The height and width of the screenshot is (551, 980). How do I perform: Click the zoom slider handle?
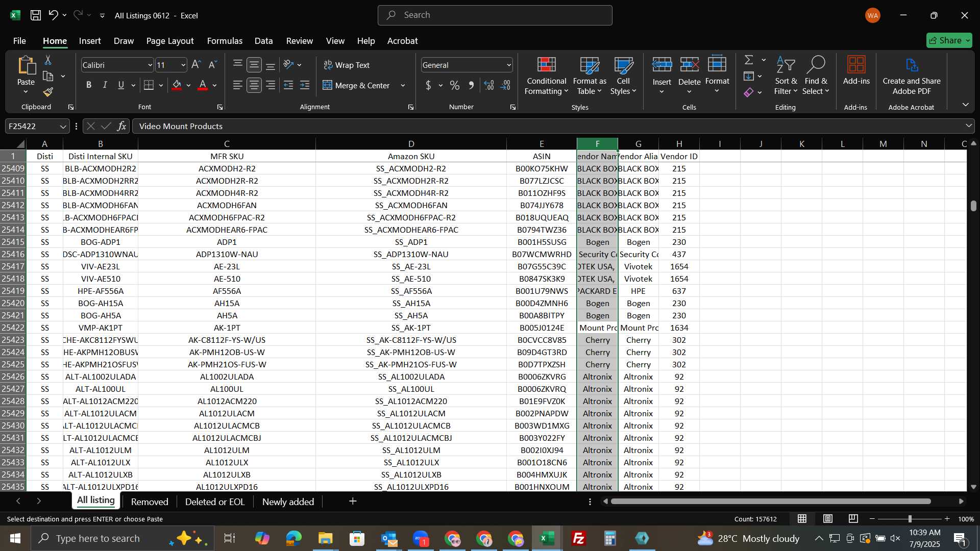point(910,519)
